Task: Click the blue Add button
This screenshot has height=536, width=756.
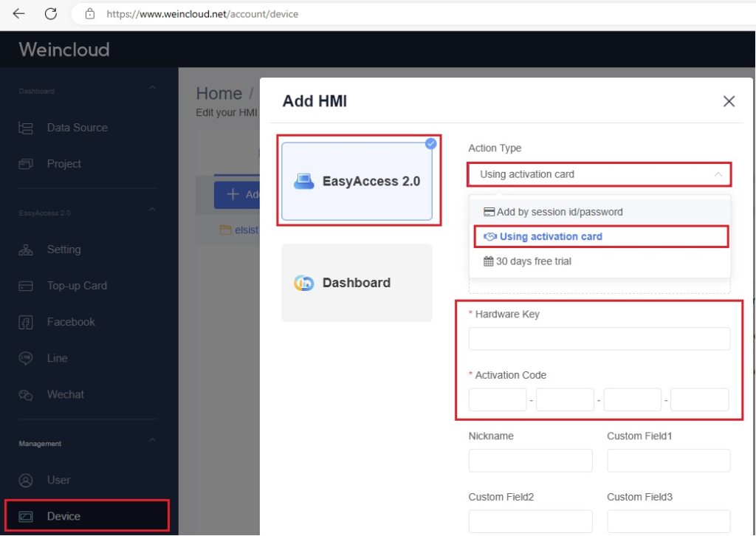Action: point(237,194)
